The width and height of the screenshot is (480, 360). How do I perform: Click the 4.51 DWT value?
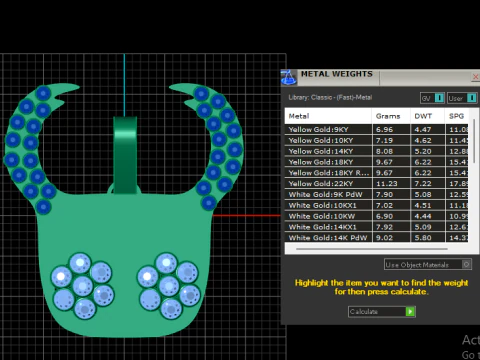point(423,205)
